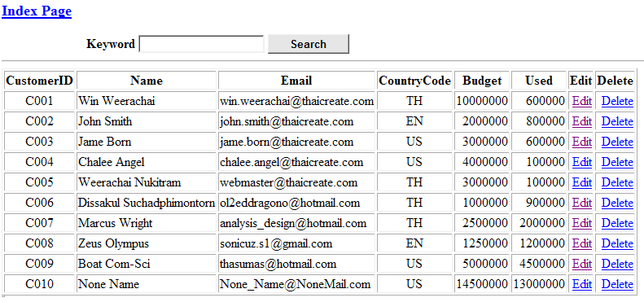Select email chalee.angel@thaicreate.com

tap(291, 162)
